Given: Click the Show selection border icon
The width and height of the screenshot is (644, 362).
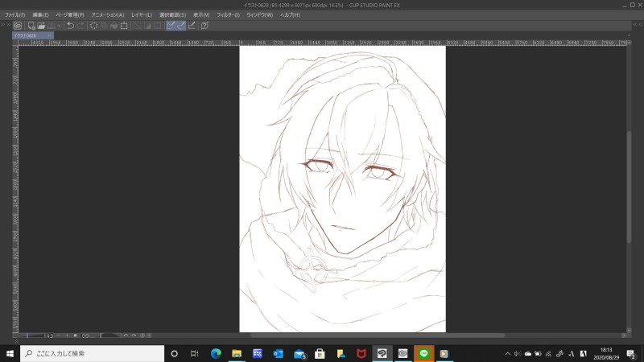Looking at the screenshot, I should click(x=157, y=26).
